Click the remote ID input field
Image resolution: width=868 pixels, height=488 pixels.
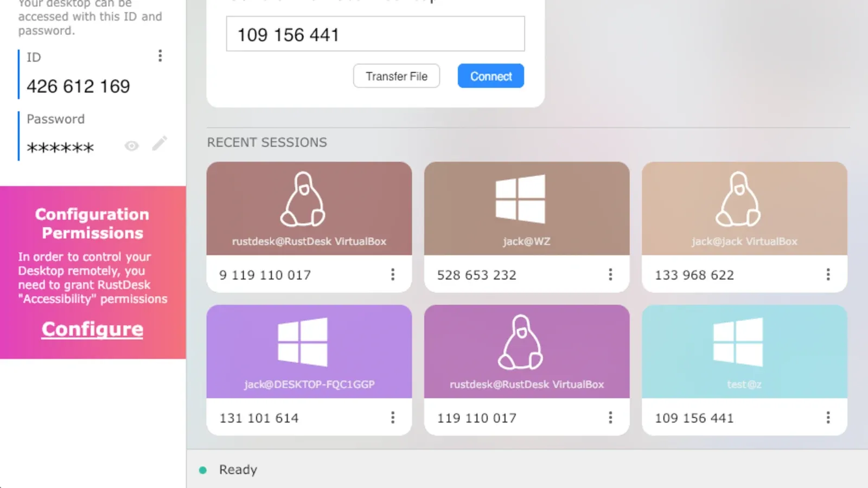click(375, 34)
